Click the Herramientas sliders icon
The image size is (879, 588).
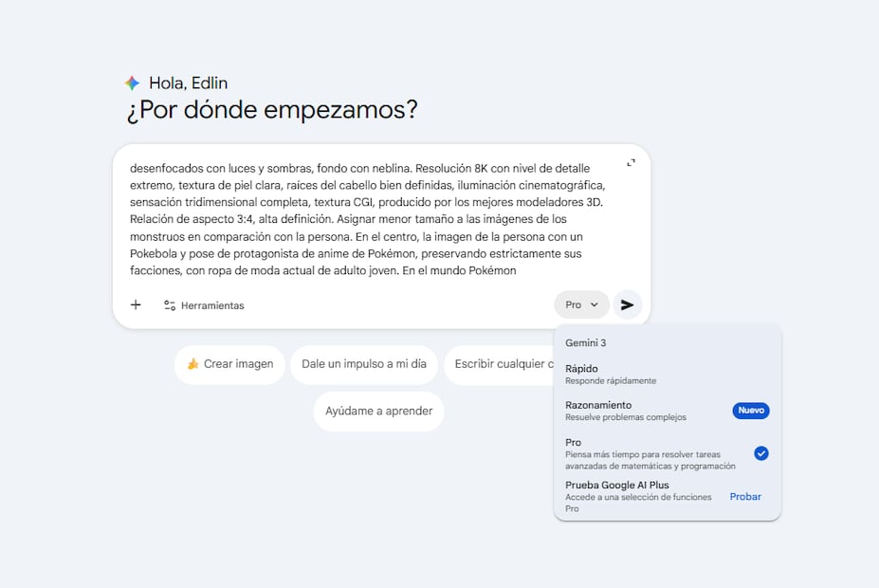point(170,305)
